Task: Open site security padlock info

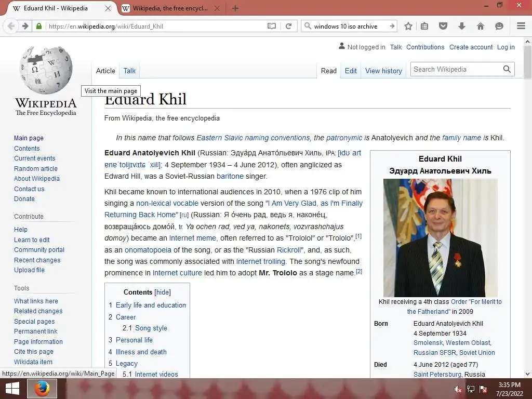Action: 39,26
